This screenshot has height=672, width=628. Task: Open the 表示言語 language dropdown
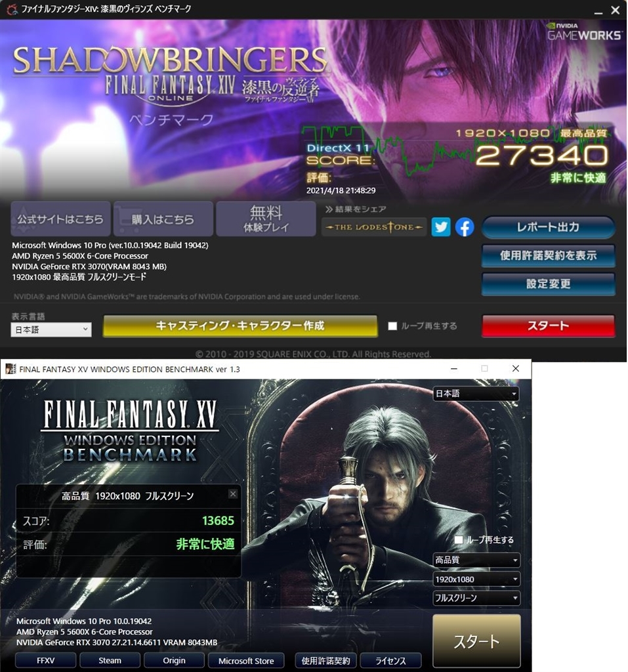coord(51,329)
